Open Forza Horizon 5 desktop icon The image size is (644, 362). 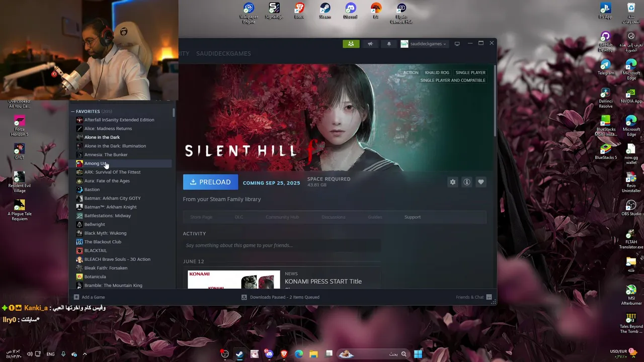tap(19, 126)
